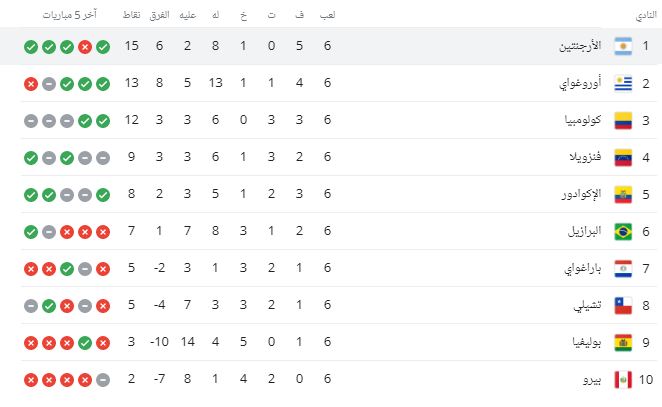This screenshot has height=407, width=662.
Task: Click the آخر 5 مباريات column header
Action: tap(67, 16)
